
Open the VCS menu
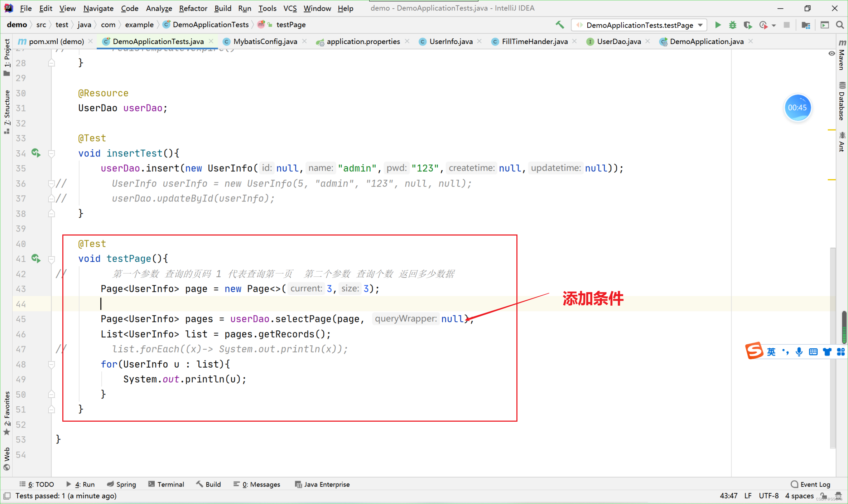coord(290,8)
